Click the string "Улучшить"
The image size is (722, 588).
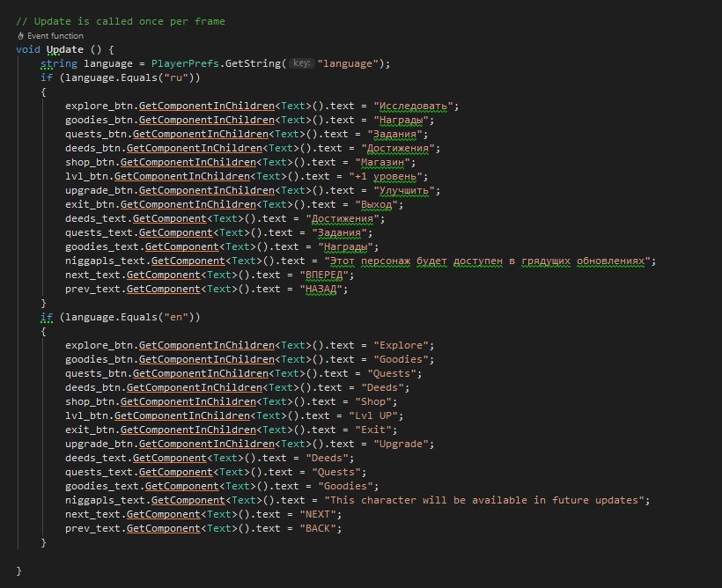pyautogui.click(x=404, y=190)
